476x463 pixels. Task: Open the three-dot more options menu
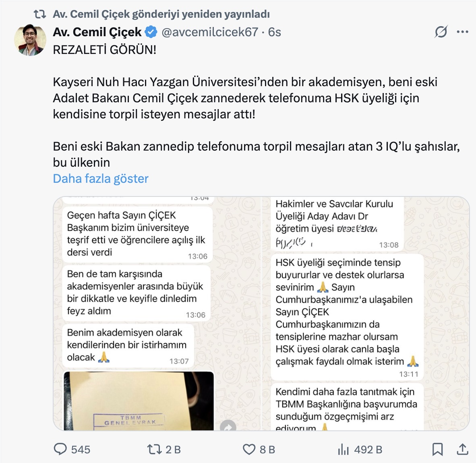pos(463,32)
